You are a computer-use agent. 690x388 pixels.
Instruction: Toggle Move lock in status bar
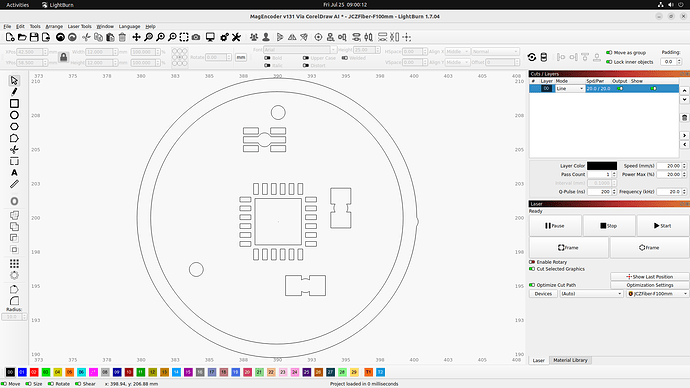[4, 384]
